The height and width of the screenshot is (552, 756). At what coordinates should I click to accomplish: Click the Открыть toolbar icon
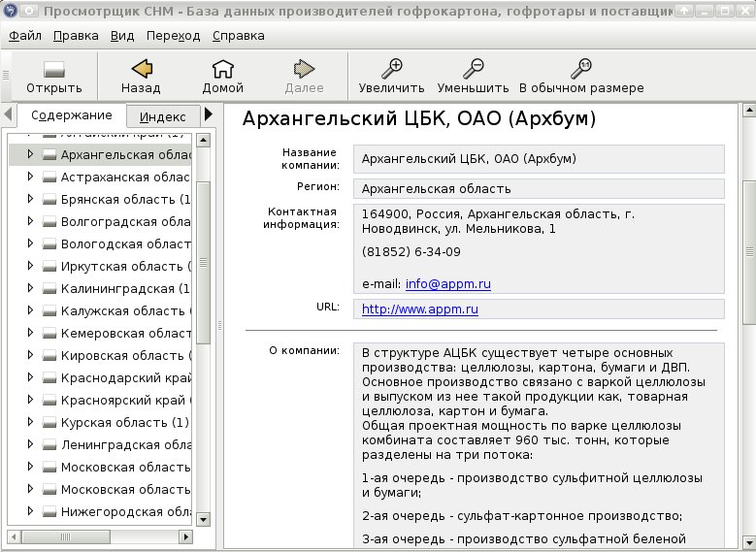click(54, 70)
